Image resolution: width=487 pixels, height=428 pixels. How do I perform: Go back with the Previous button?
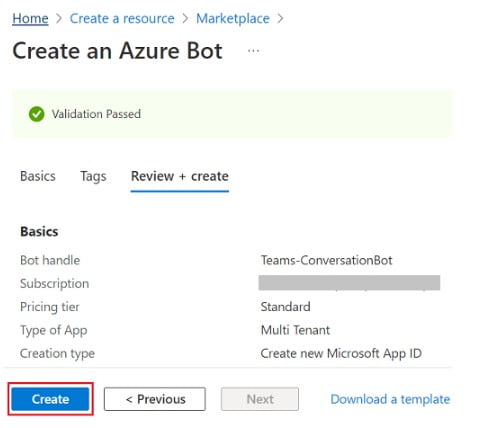pos(155,399)
